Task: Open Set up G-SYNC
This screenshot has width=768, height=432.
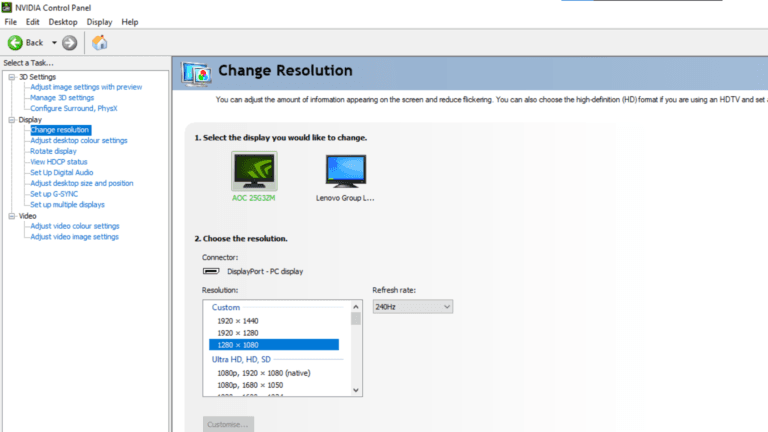Action: [54, 194]
